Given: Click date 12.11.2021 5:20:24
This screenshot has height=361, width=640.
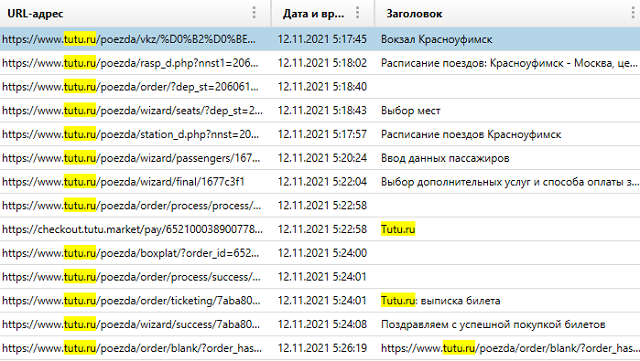Looking at the screenshot, I should [322, 158].
